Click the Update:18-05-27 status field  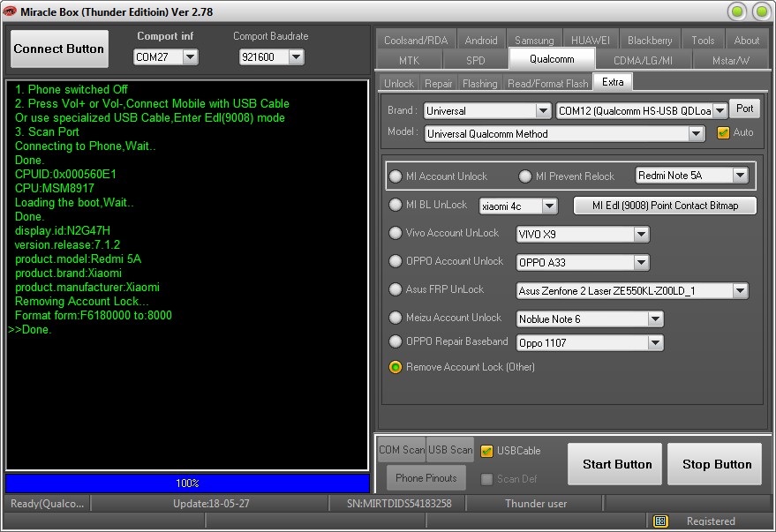point(211,504)
